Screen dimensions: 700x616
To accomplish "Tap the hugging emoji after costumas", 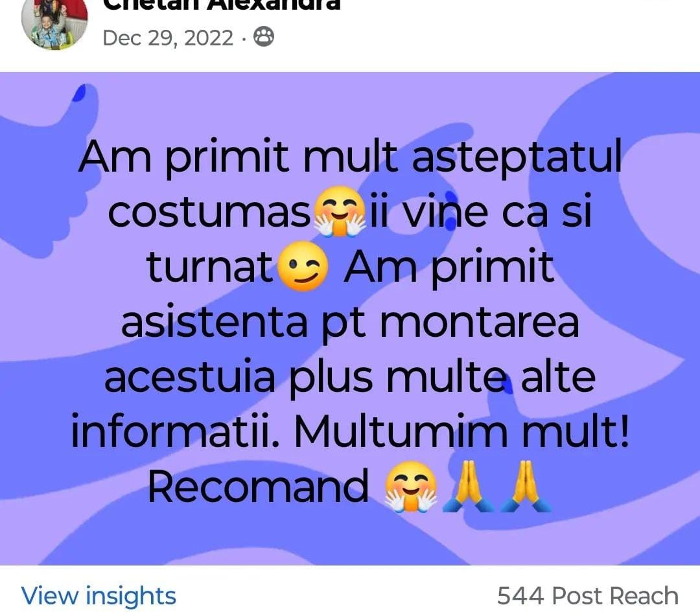I will pyautogui.click(x=340, y=211).
